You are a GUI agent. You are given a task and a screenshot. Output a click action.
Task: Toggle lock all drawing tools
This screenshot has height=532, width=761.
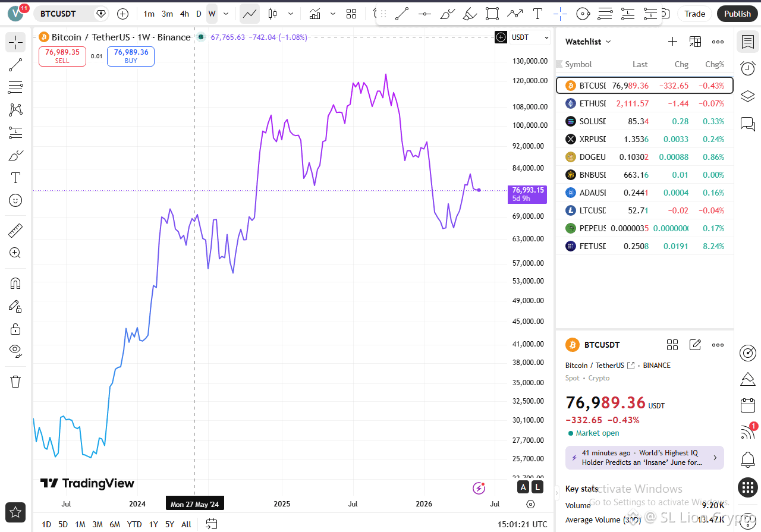tap(15, 329)
